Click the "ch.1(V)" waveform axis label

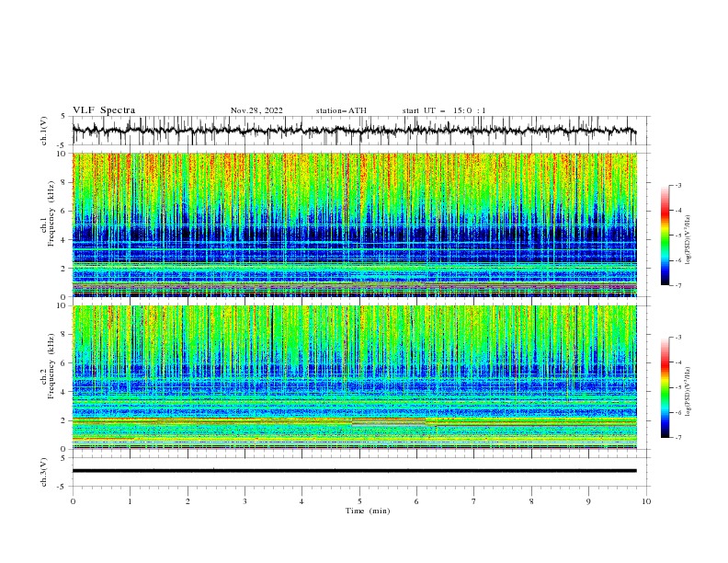44,131
